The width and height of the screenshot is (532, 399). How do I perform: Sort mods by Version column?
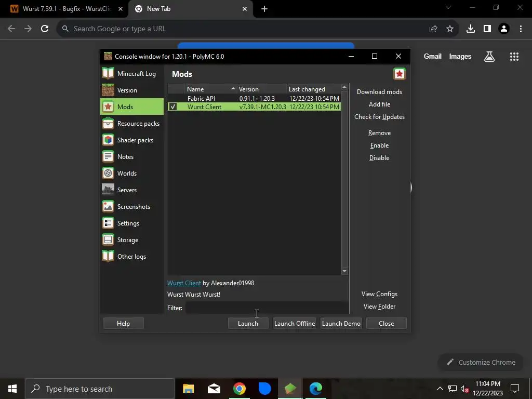pyautogui.click(x=262, y=89)
